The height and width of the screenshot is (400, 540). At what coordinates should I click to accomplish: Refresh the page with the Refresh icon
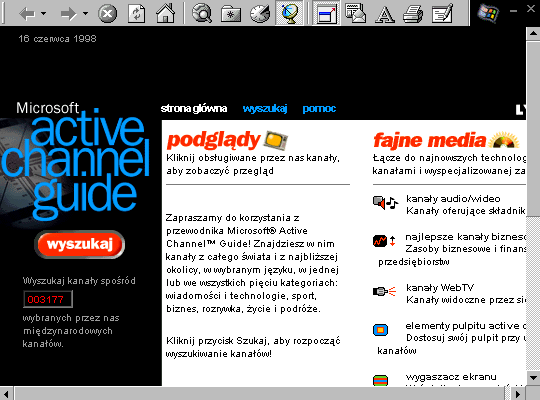coord(136,14)
